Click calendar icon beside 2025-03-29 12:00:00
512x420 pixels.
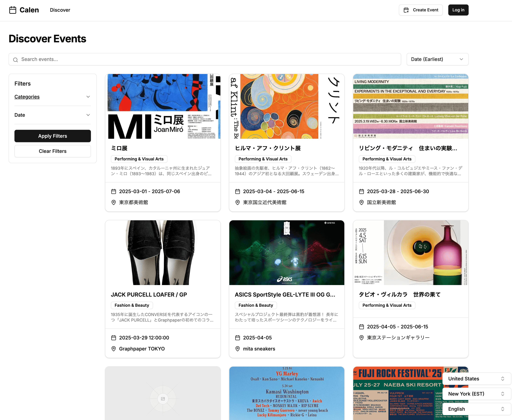[113, 338]
